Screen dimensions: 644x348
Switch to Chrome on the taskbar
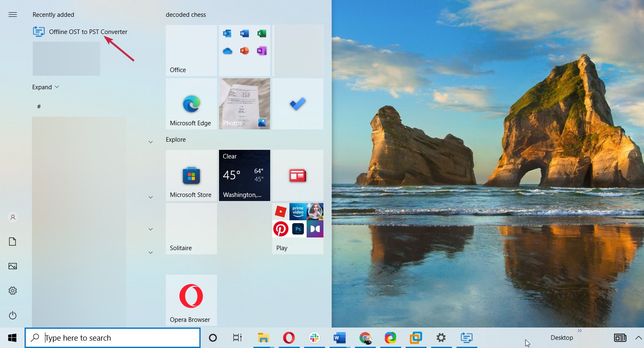coord(365,338)
